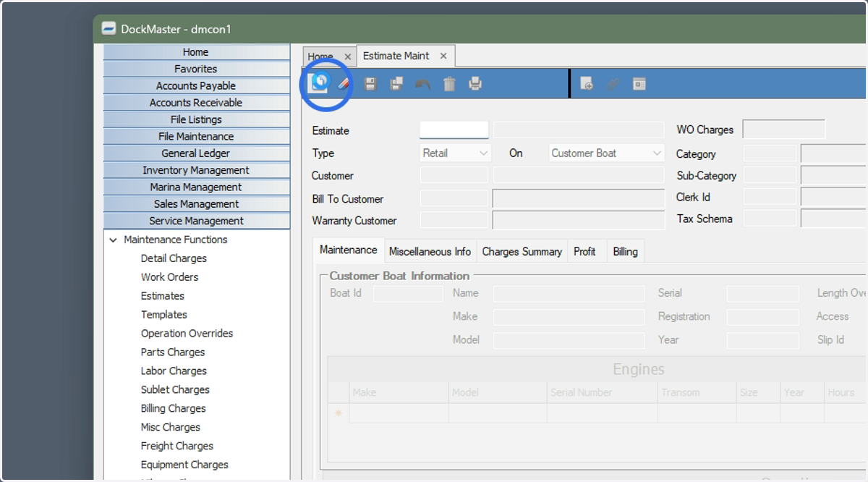
Task: Select Sublet Charges in tree
Action: pos(175,390)
